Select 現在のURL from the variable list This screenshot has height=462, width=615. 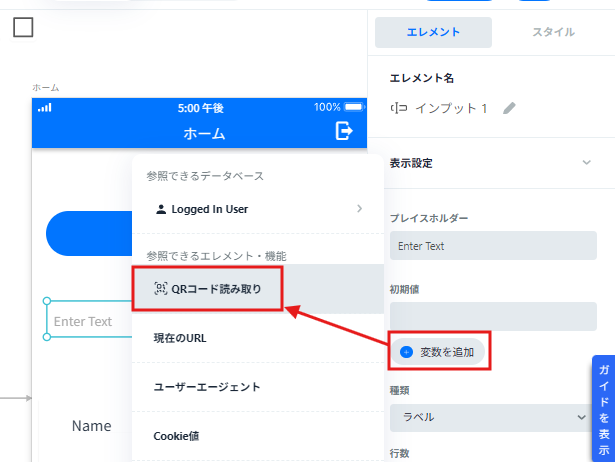pos(180,338)
